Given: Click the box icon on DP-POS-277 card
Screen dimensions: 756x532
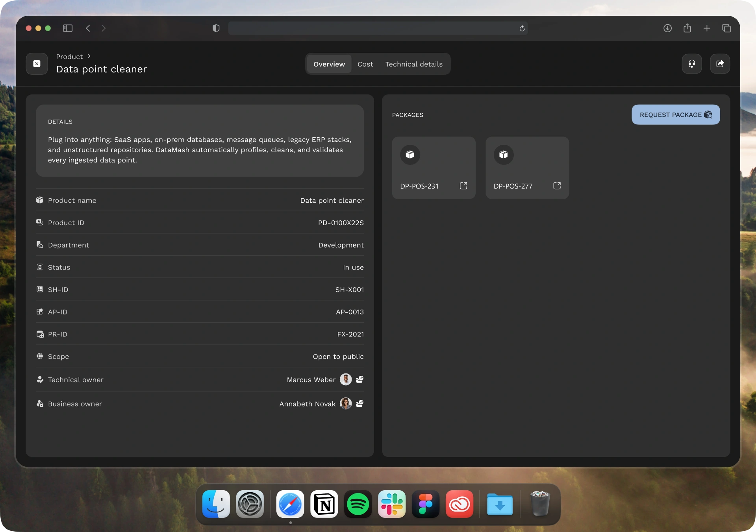Looking at the screenshot, I should coord(504,155).
